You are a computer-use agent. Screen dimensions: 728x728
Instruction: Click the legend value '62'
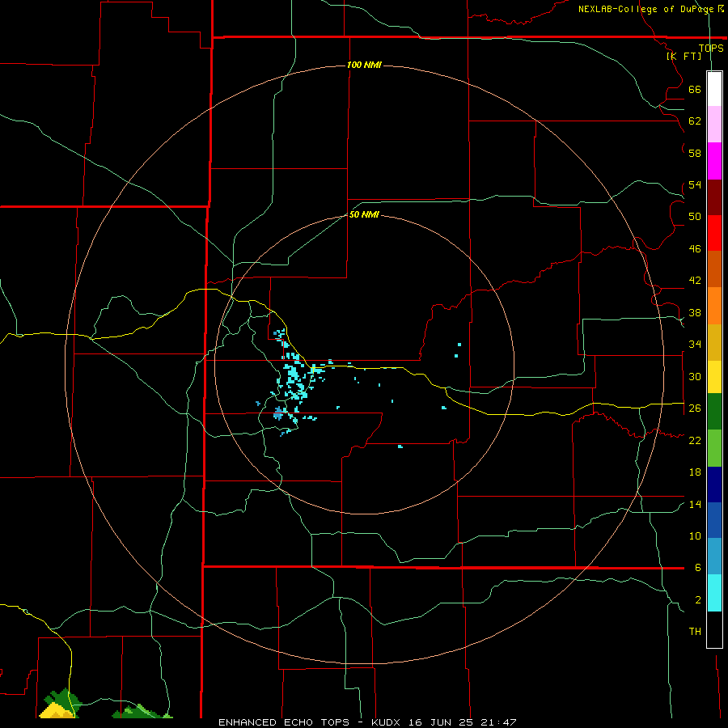click(695, 121)
